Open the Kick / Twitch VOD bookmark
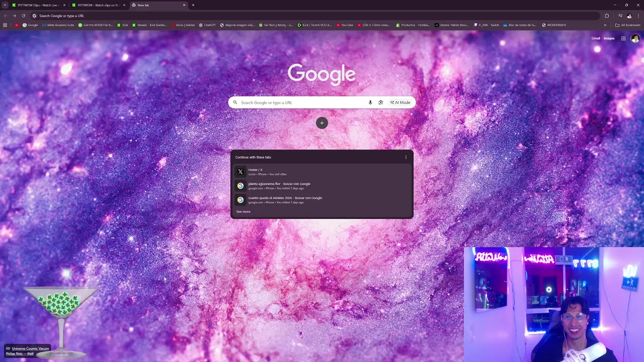Screen dimensions: 644x362 tap(314, 25)
